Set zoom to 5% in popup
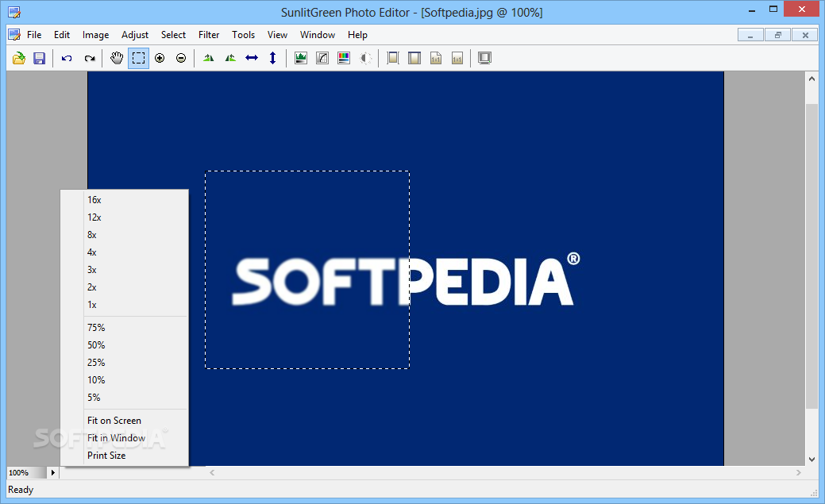 coord(125,397)
